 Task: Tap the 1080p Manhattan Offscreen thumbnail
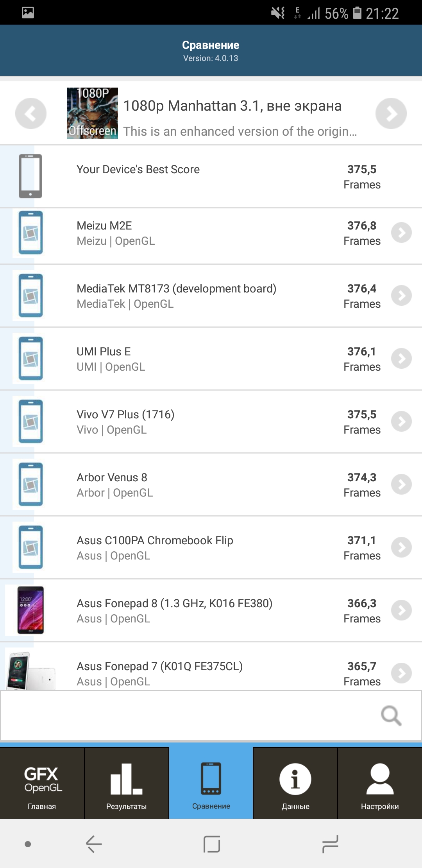point(92,113)
